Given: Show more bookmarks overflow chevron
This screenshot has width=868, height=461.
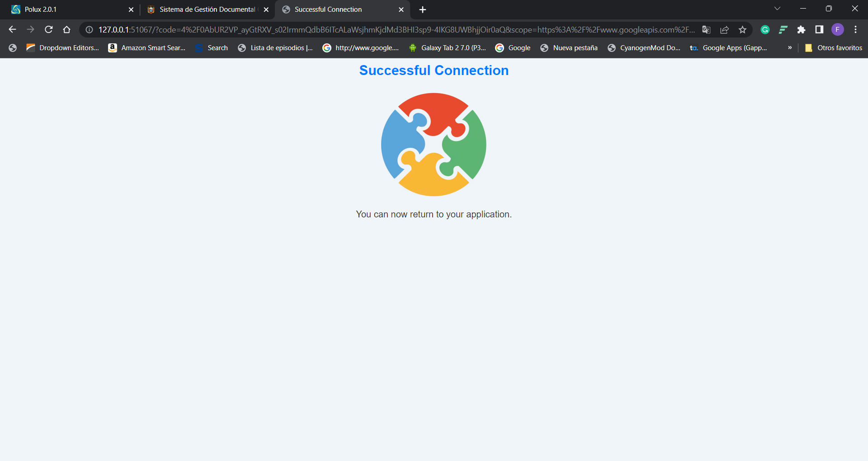Looking at the screenshot, I should (790, 48).
